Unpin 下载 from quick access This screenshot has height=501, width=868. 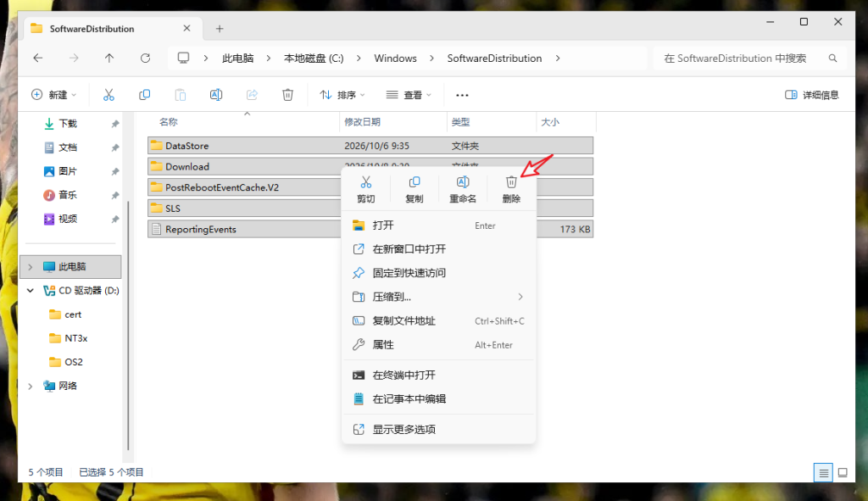[115, 124]
